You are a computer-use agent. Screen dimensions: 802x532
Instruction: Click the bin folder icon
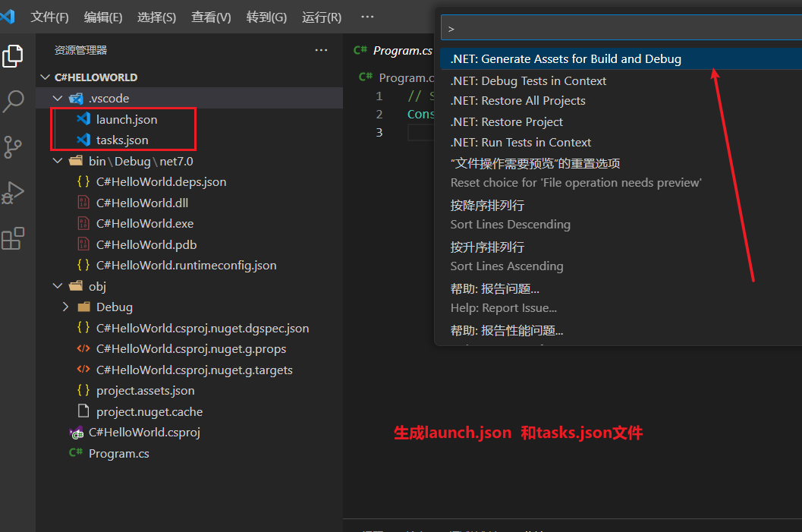[x=76, y=161]
